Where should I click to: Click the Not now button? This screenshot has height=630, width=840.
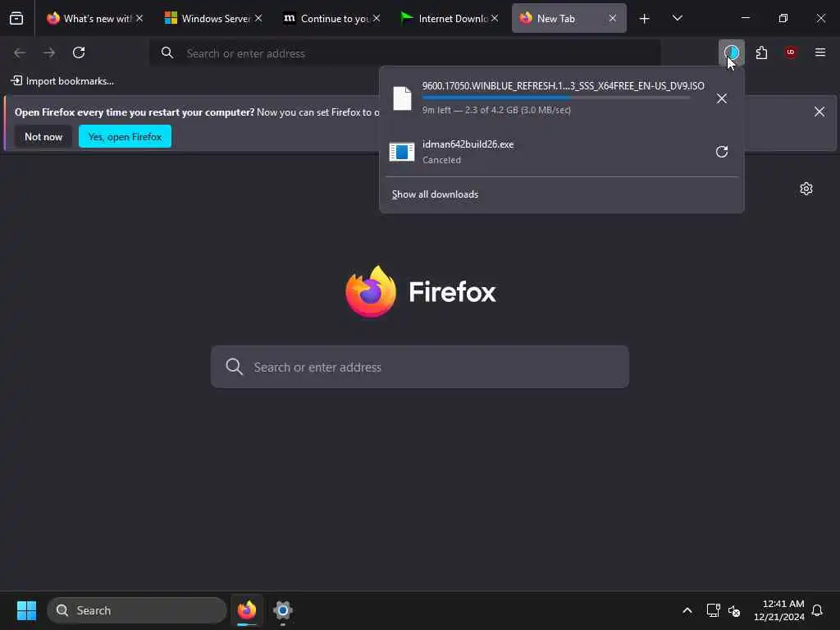click(43, 137)
